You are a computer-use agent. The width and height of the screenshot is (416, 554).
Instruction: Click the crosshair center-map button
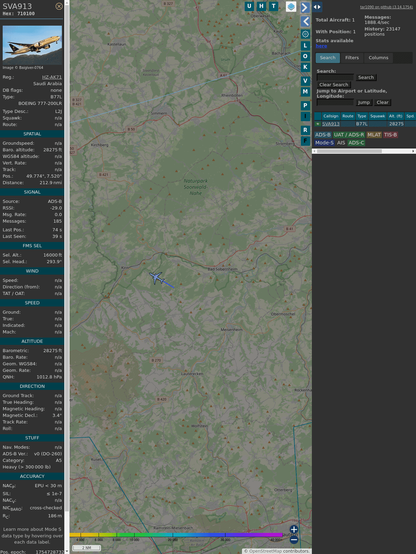pyautogui.click(x=305, y=34)
